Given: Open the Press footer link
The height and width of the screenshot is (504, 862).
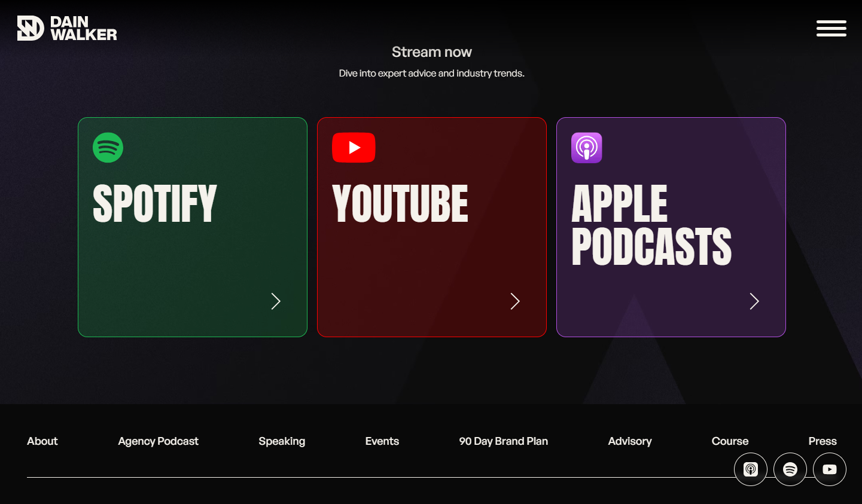Looking at the screenshot, I should pos(823,441).
